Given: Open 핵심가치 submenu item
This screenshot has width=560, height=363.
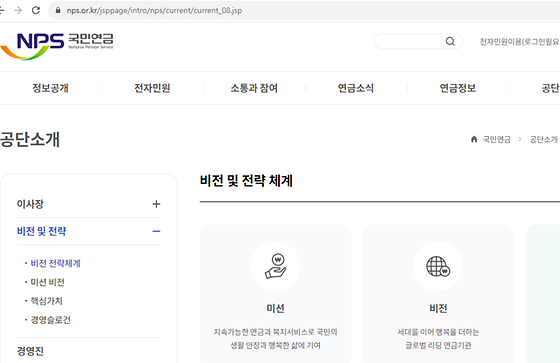Looking at the screenshot, I should (x=46, y=301).
